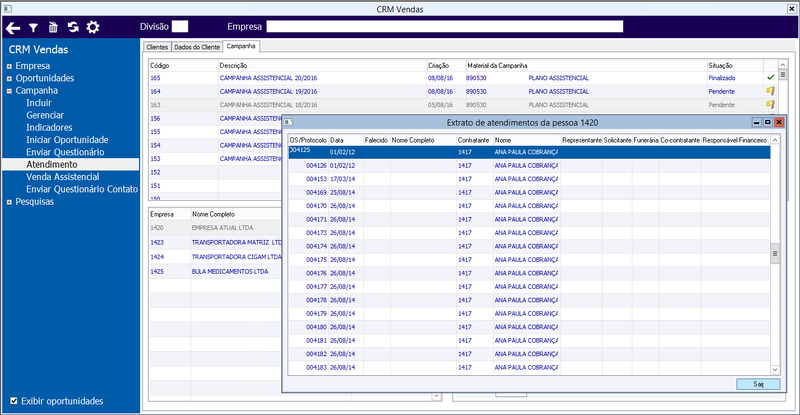Click green checkmark on campaign 165 row
The height and width of the screenshot is (415, 800).
click(770, 78)
